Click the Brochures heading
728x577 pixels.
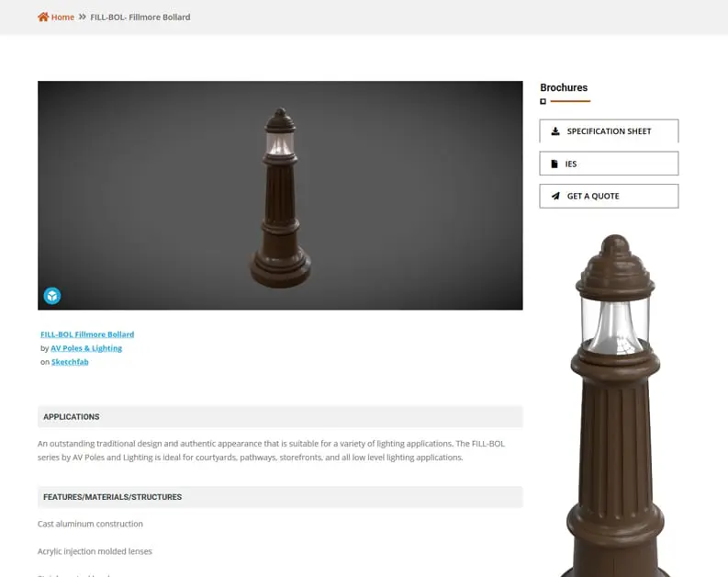(564, 87)
